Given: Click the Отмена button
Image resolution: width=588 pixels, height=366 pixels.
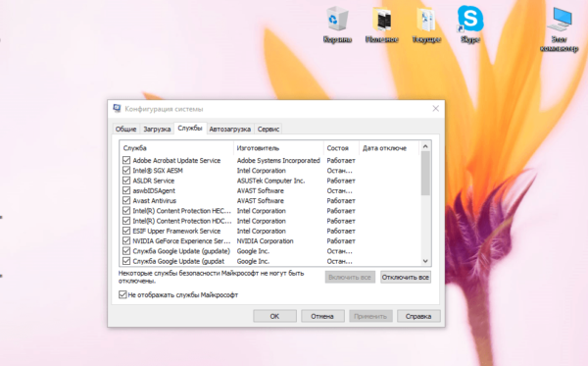Looking at the screenshot, I should 322,316.
